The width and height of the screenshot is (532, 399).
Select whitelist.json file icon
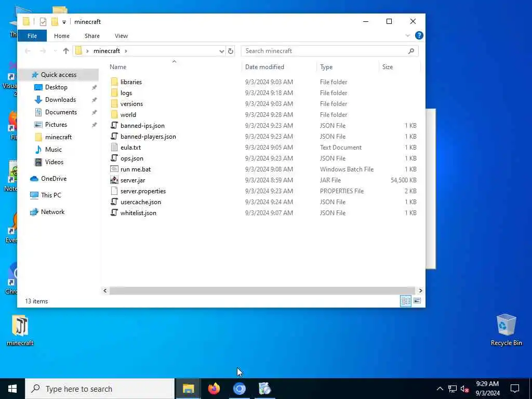click(114, 212)
